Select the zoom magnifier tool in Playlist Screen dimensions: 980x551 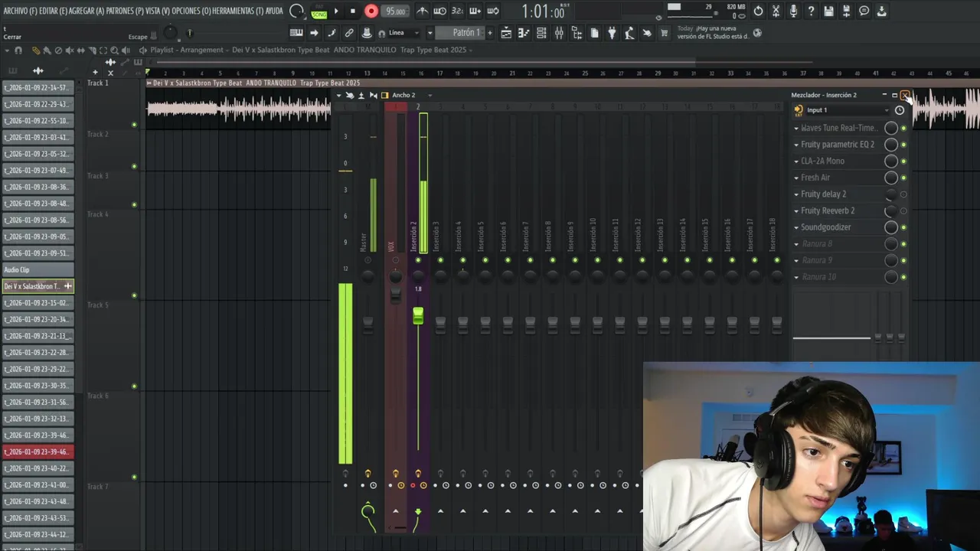click(x=114, y=51)
